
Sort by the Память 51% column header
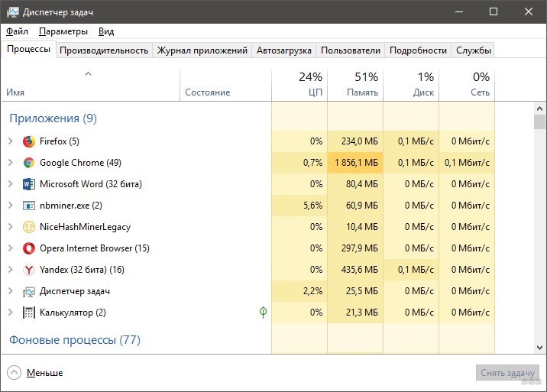[355, 86]
